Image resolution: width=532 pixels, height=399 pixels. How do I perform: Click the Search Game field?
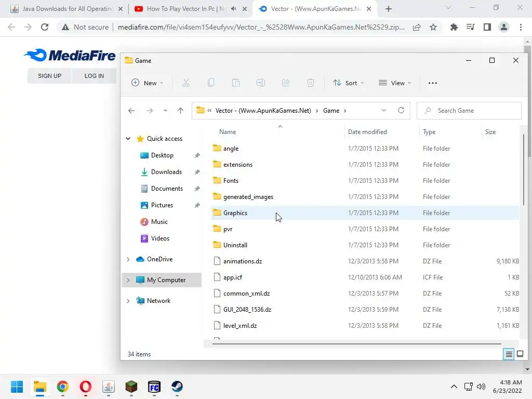(469, 111)
